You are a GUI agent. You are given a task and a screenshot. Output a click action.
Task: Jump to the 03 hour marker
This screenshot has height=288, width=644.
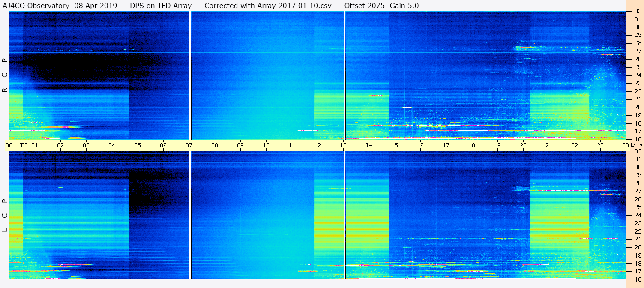tap(86, 145)
